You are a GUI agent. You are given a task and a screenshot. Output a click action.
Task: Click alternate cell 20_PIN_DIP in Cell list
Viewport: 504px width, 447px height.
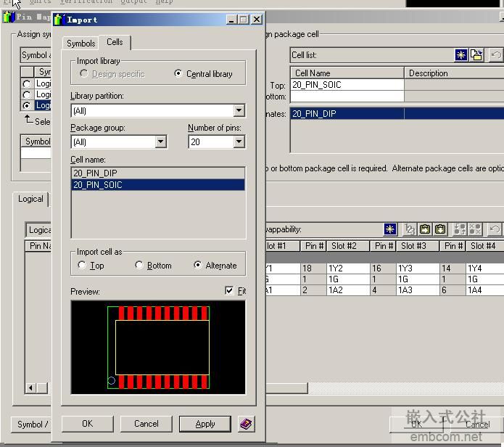[347, 114]
